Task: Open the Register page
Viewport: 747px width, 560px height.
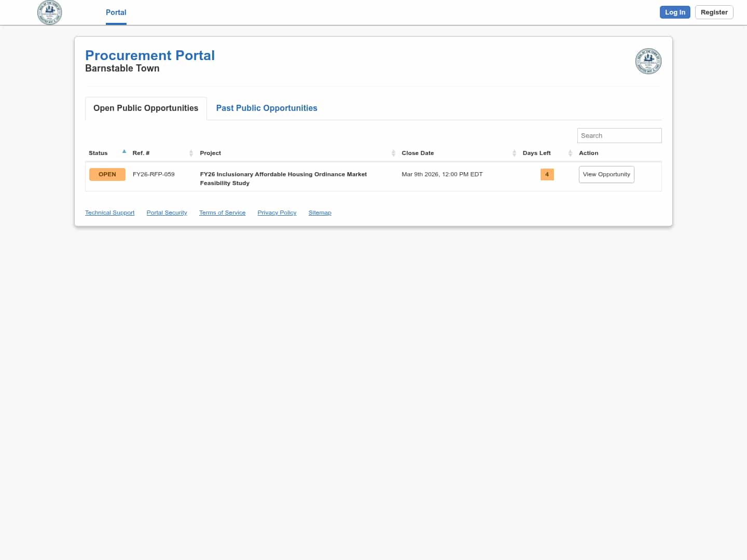Action: (x=714, y=12)
